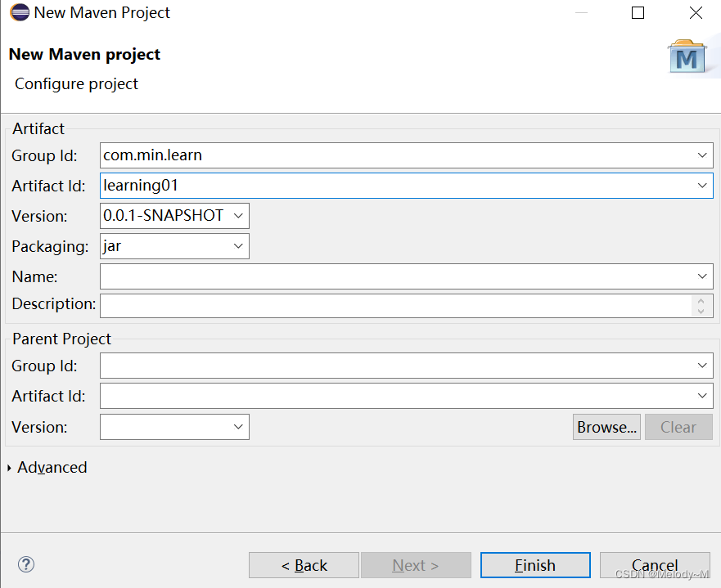Close the New Maven Project dialog

pyautogui.click(x=696, y=13)
